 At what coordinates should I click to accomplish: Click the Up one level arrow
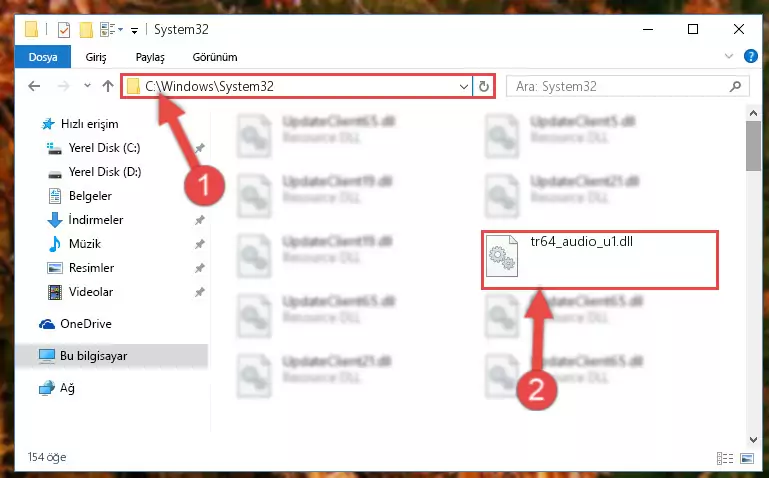pyautogui.click(x=108, y=86)
